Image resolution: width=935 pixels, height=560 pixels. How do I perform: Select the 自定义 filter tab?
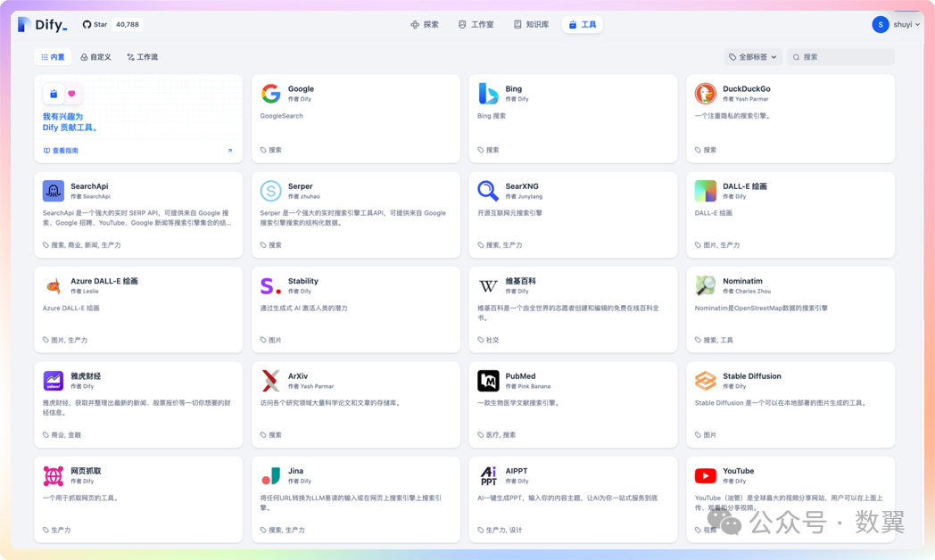(x=96, y=57)
